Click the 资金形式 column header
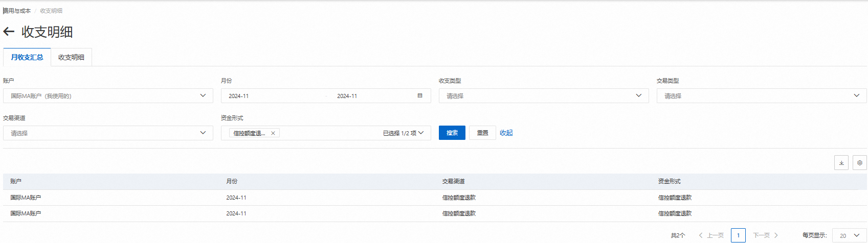The height and width of the screenshot is (243, 868). (670, 181)
